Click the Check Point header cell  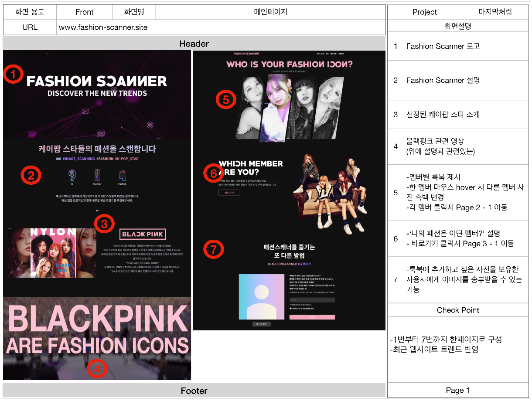click(458, 310)
